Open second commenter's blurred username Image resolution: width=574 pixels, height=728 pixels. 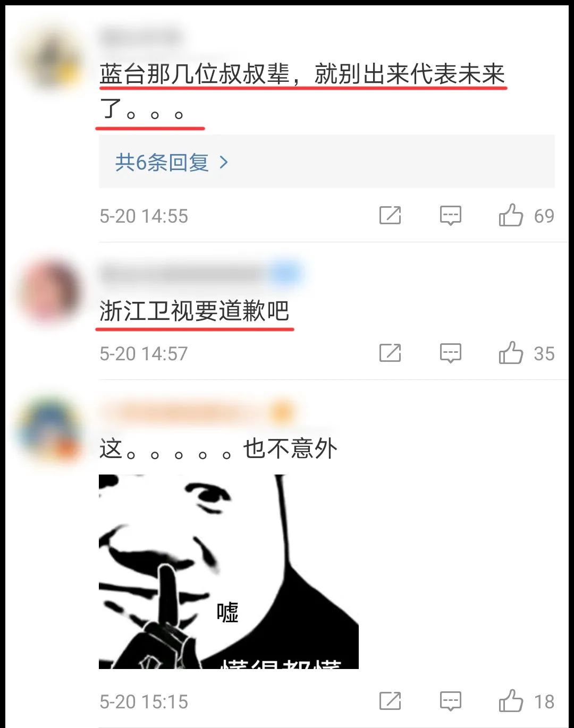[199, 274]
